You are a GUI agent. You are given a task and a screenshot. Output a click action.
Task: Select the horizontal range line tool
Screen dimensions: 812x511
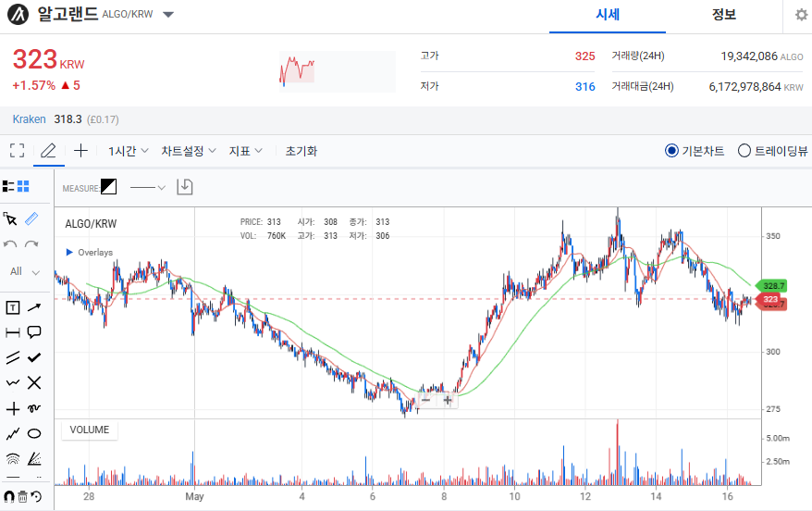pos(13,332)
